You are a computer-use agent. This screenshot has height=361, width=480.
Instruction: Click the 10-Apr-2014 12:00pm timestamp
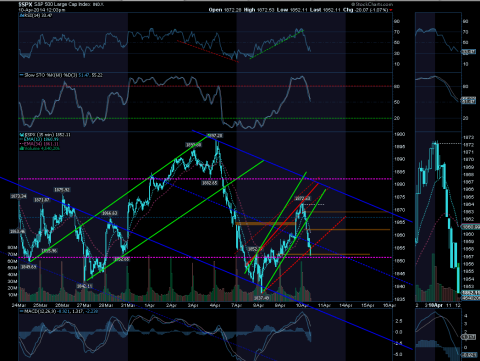(x=42, y=10)
